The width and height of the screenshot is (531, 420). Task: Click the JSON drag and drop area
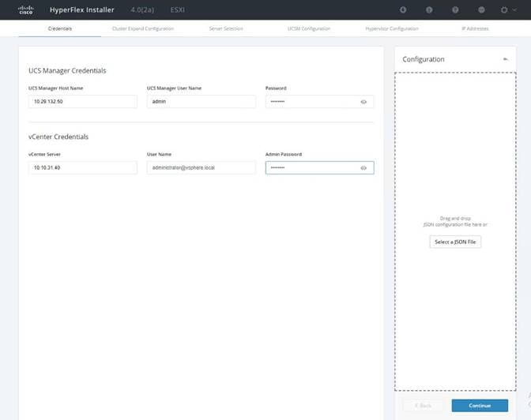455,231
